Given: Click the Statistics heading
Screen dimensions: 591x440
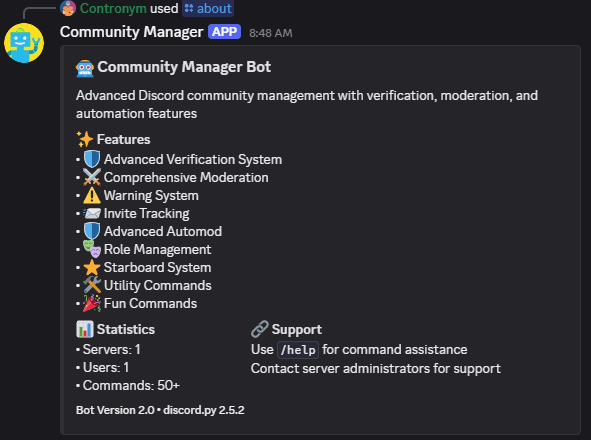Looking at the screenshot, I should [126, 330].
